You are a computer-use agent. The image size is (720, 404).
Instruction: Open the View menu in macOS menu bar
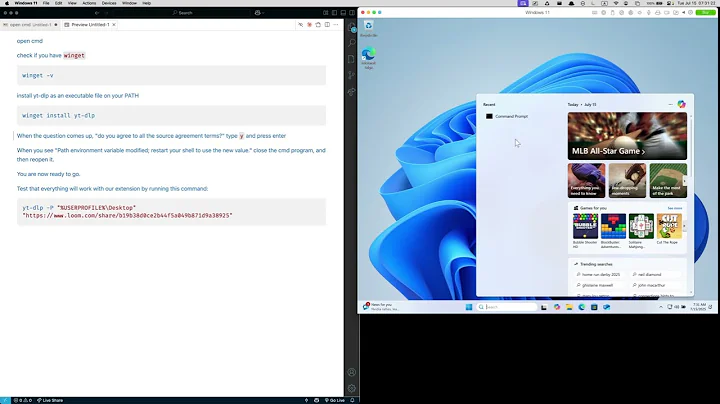[x=72, y=3]
